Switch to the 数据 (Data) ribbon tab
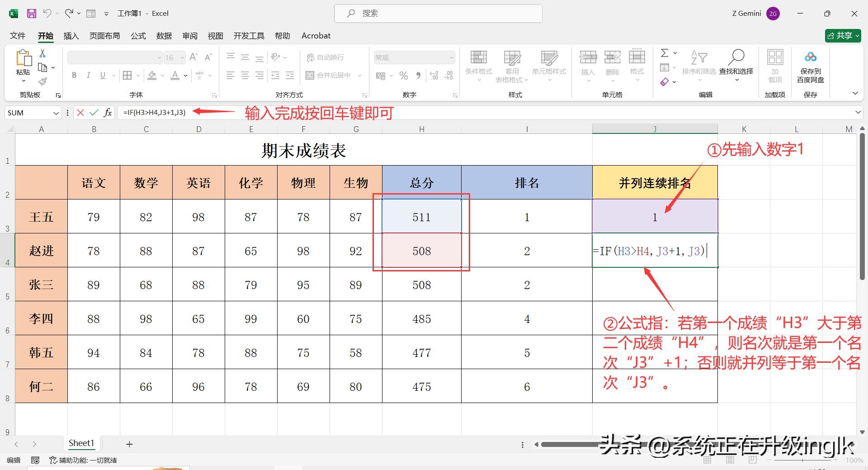Image resolution: width=868 pixels, height=470 pixels. coord(164,36)
